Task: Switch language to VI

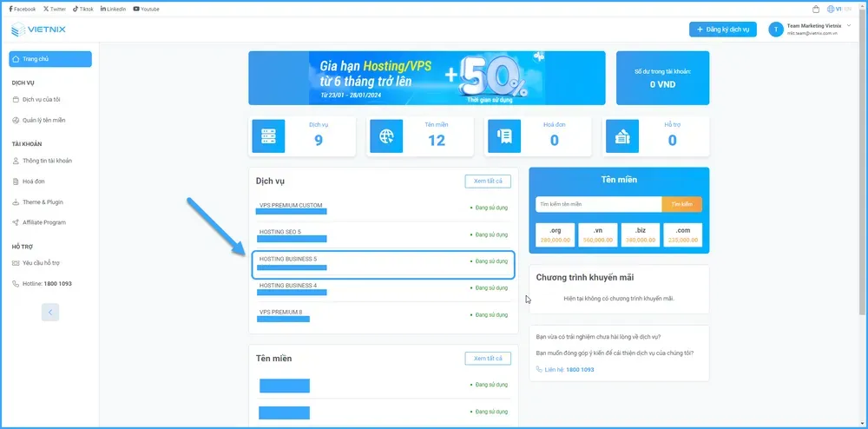Action: pos(838,9)
